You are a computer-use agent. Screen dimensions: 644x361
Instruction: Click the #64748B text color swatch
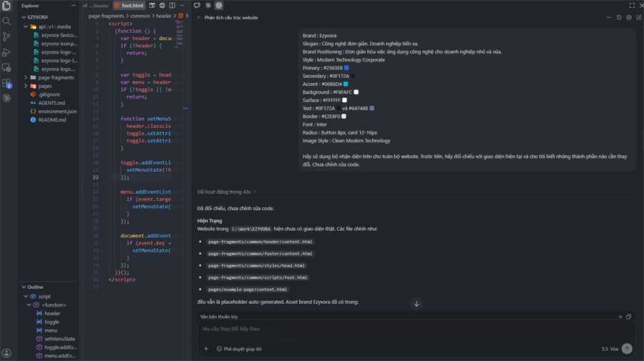coord(372,109)
